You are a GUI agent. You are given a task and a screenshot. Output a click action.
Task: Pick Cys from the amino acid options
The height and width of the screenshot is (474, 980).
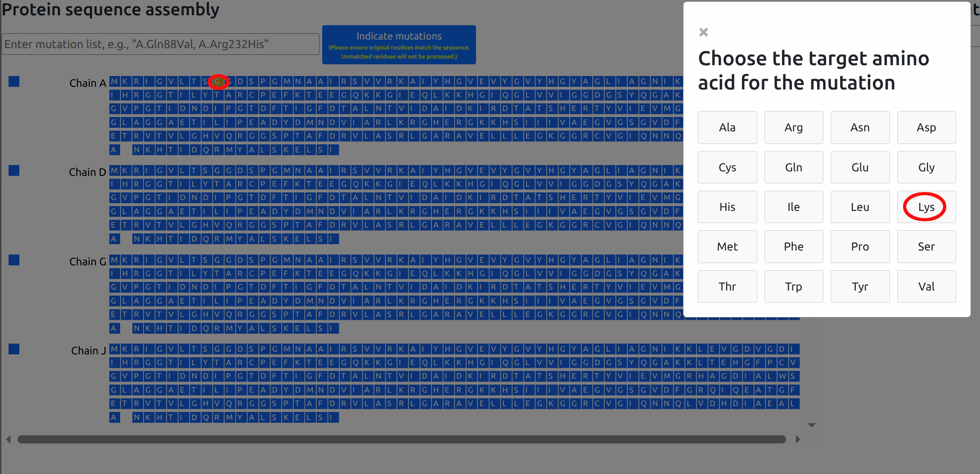(x=727, y=167)
